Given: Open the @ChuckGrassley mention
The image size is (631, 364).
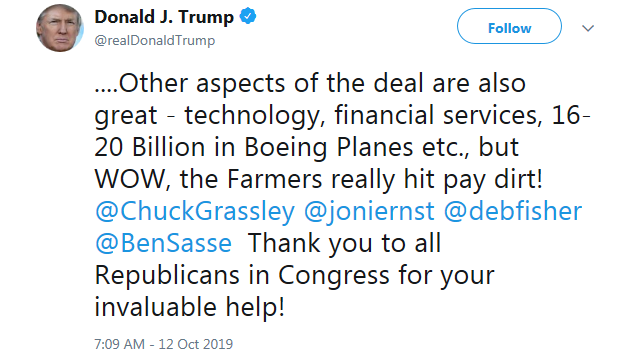Looking at the screenshot, I should (x=195, y=212).
